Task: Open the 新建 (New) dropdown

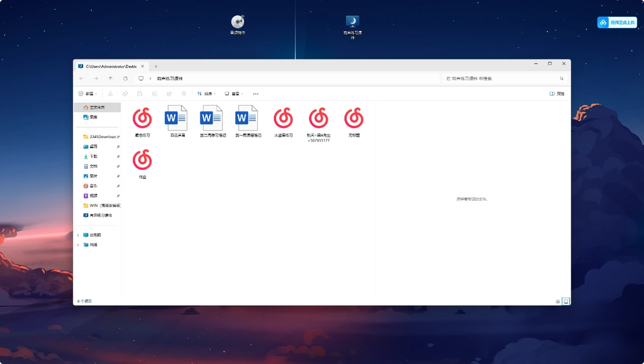Action: (88, 94)
